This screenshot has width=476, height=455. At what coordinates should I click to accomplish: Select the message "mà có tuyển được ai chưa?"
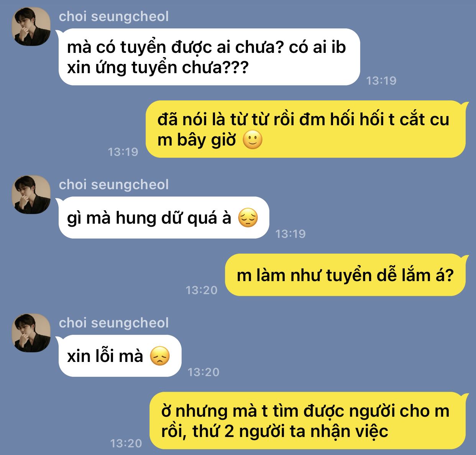[209, 57]
